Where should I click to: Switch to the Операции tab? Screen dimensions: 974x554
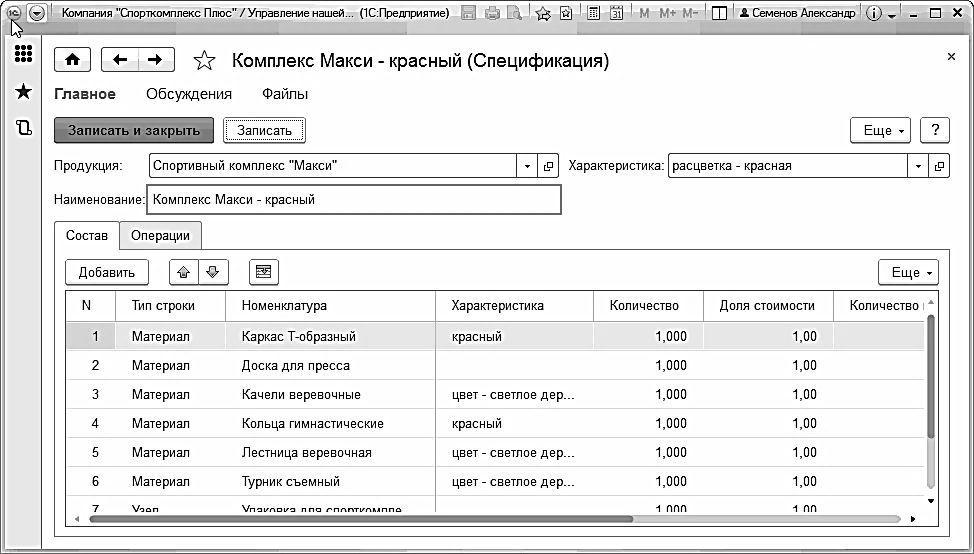coord(160,235)
